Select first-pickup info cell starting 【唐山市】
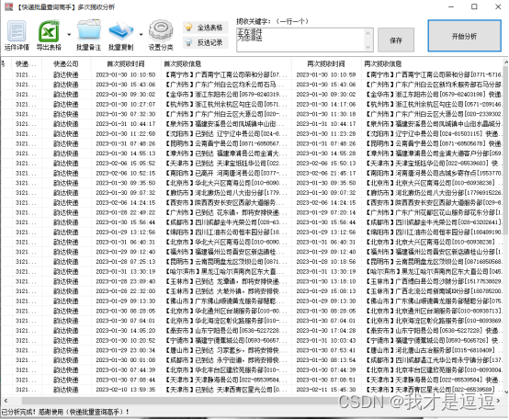The image size is (509, 420). point(226,350)
